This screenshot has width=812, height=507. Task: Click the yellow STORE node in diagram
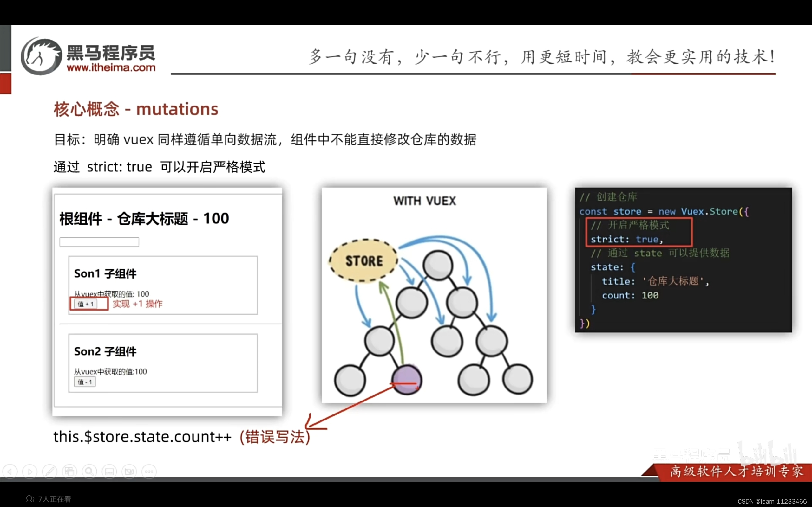(x=364, y=261)
